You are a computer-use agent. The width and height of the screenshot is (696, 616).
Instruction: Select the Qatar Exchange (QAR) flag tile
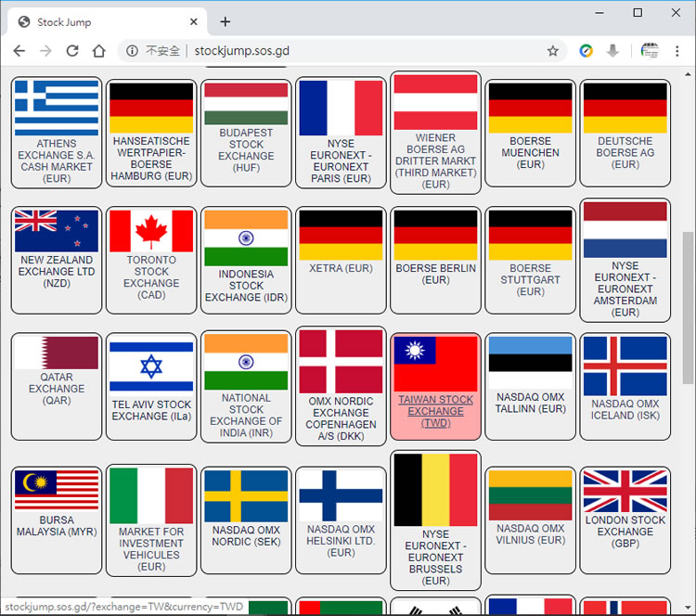pos(57,387)
